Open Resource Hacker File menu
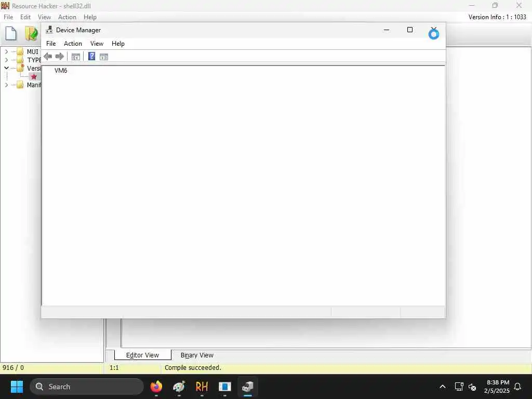The width and height of the screenshot is (532, 399). click(8, 17)
